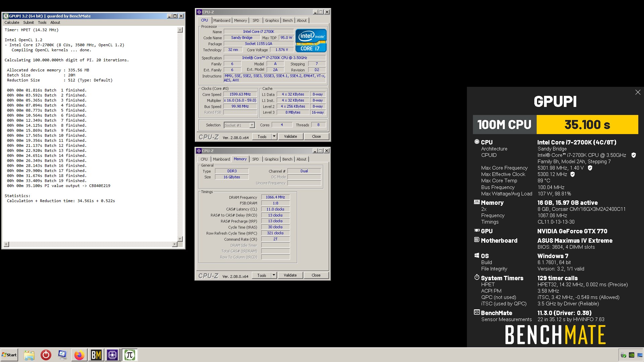Click the BenchMate CPU section icon
The image size is (644, 362).
(477, 142)
